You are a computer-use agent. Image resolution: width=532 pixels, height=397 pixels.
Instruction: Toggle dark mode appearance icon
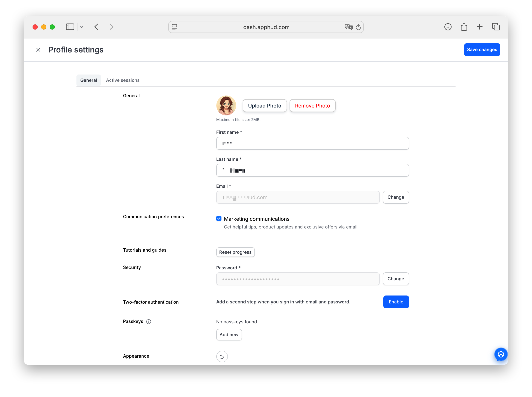(x=222, y=357)
